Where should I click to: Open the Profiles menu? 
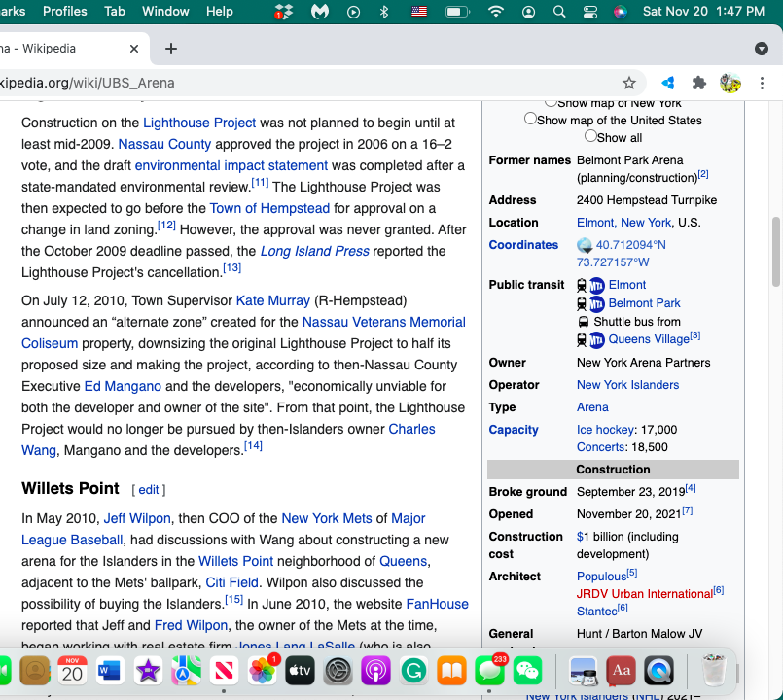[65, 12]
